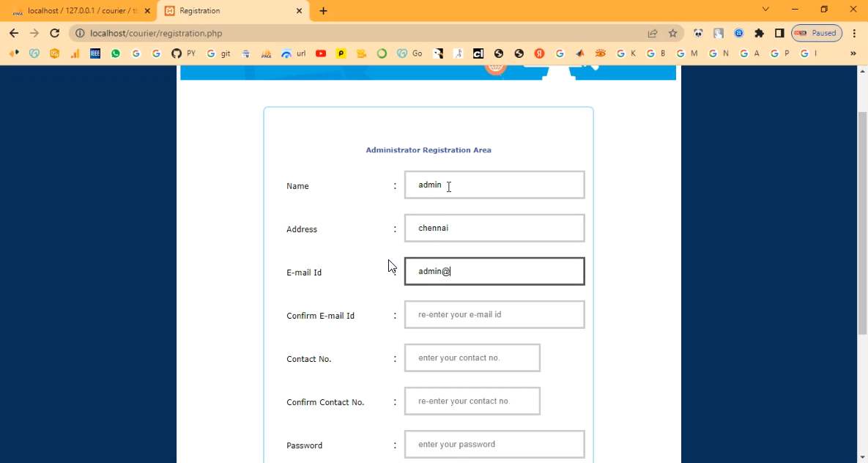This screenshot has height=463, width=868.
Task: Open the Google 'P' bookmark
Action: click(780, 53)
